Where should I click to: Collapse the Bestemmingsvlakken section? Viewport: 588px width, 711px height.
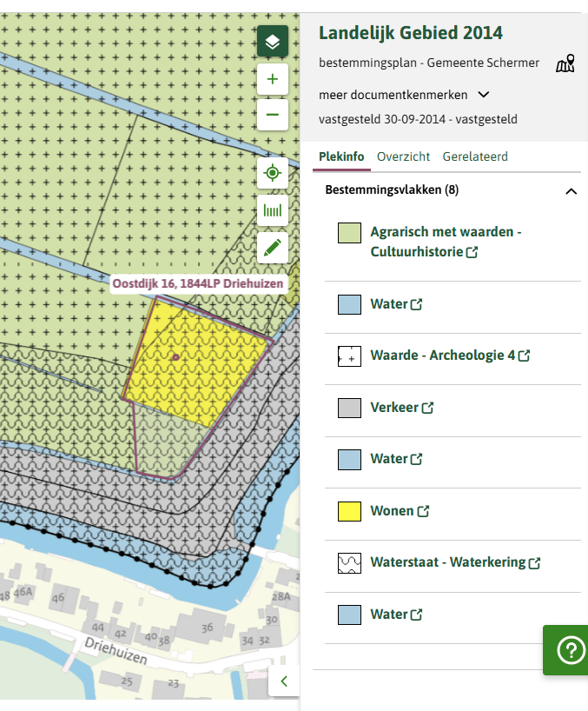571,190
